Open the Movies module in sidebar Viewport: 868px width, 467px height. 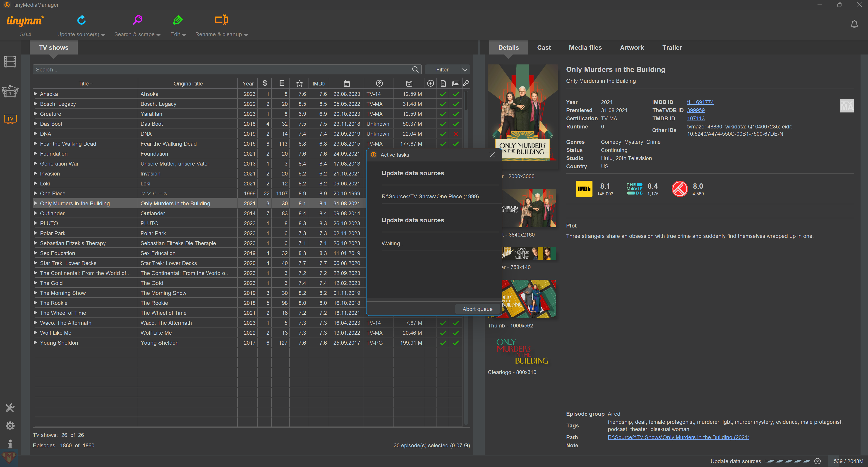[10, 62]
